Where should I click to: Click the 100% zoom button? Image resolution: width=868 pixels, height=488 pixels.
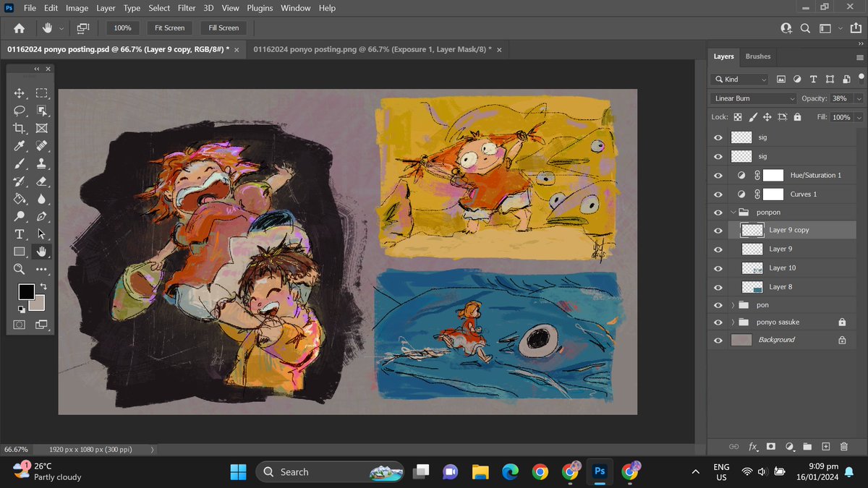point(123,27)
